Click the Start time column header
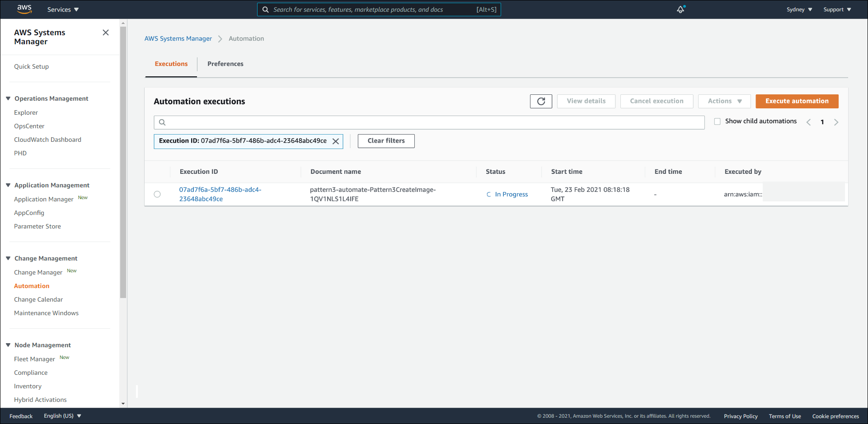 click(567, 172)
